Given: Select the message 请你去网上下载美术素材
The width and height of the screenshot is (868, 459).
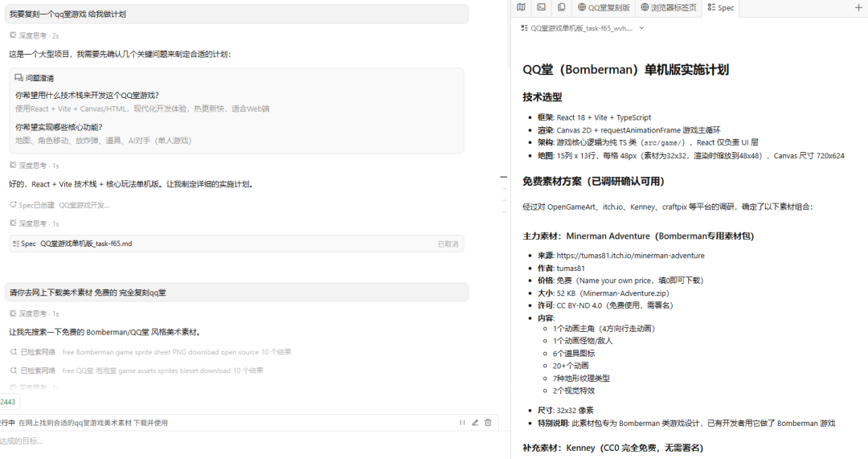Looking at the screenshot, I should point(236,293).
